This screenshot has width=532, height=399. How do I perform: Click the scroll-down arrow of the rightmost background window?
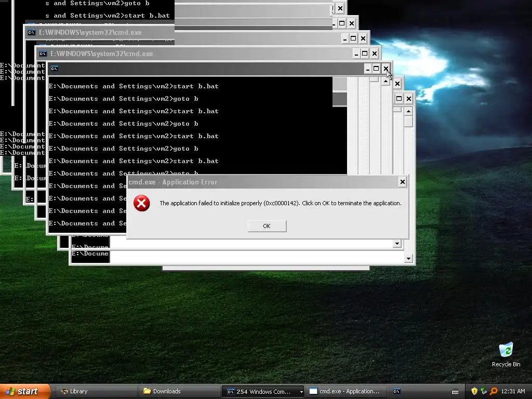click(408, 259)
